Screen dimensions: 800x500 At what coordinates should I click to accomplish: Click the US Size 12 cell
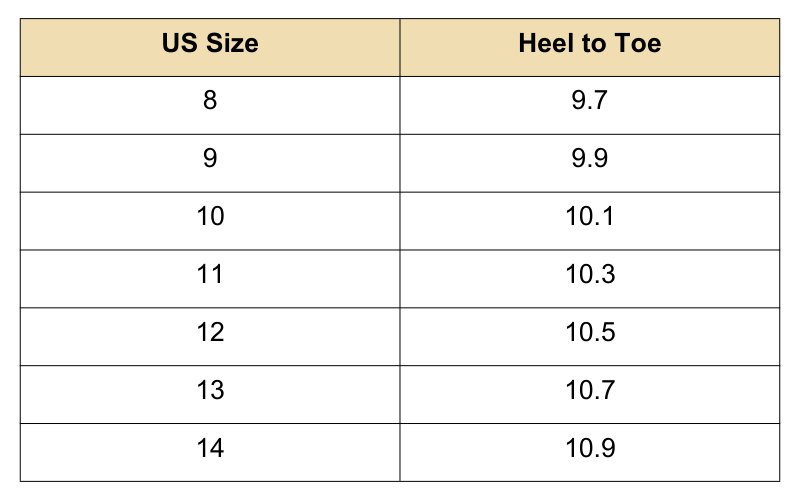point(210,333)
